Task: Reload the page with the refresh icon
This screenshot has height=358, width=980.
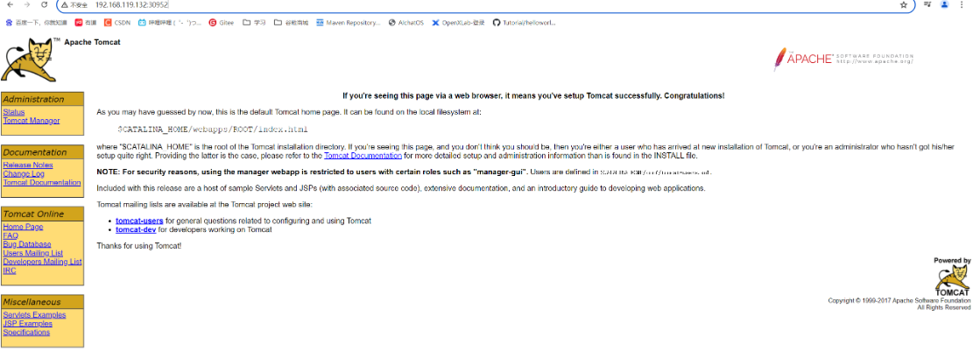Action: [x=44, y=4]
